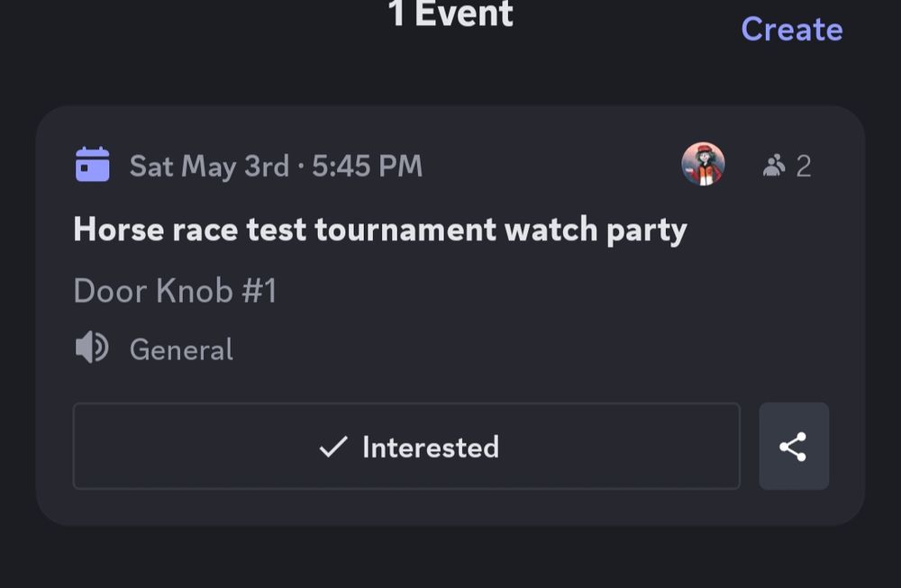Viewport: 901px width, 588px height.
Task: Open the share icon to share the event
Action: (x=794, y=446)
